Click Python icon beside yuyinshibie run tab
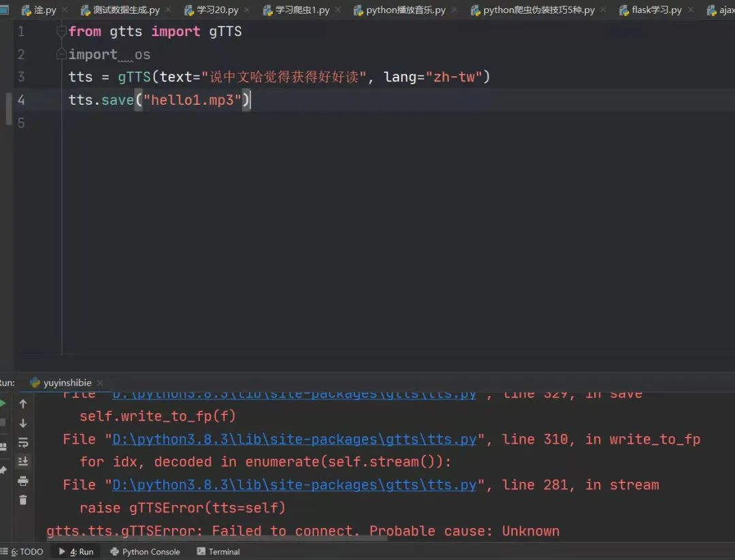The height and width of the screenshot is (560, 735). tap(35, 383)
